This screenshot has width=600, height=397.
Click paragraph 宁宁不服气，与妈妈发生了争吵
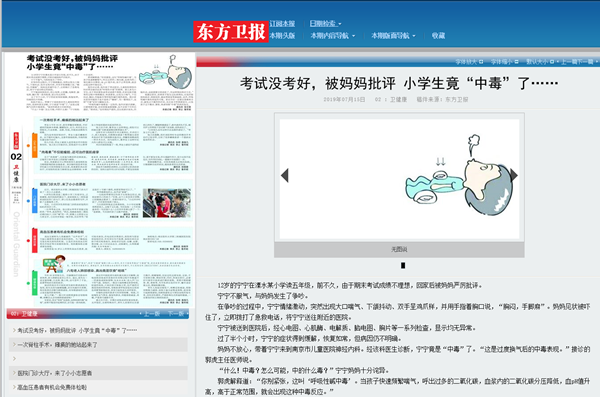[x=262, y=296]
